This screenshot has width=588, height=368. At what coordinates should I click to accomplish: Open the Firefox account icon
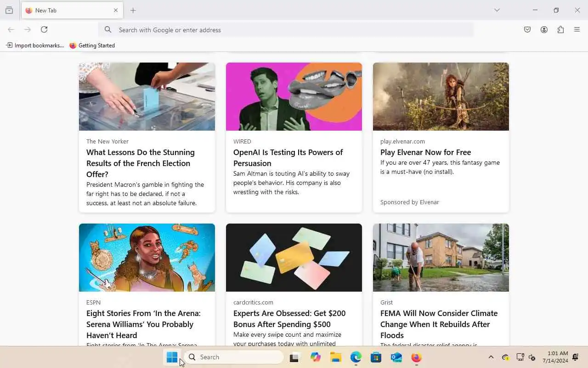pos(544,29)
